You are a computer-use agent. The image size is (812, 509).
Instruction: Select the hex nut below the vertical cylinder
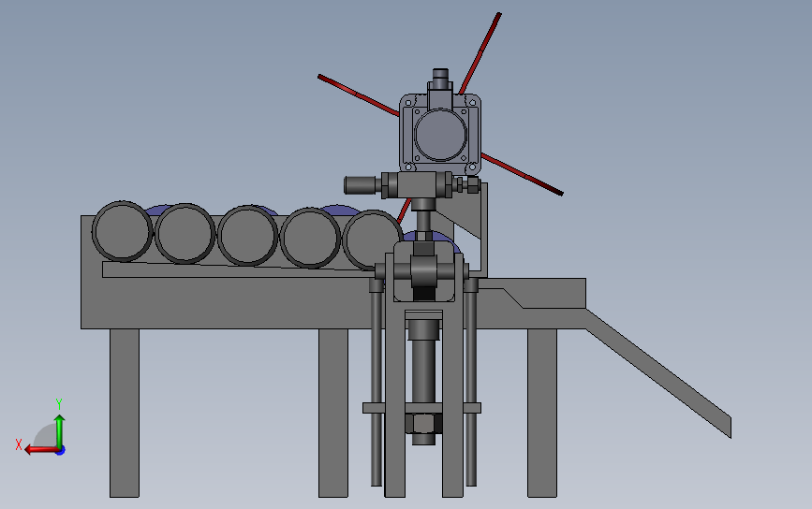point(423,424)
